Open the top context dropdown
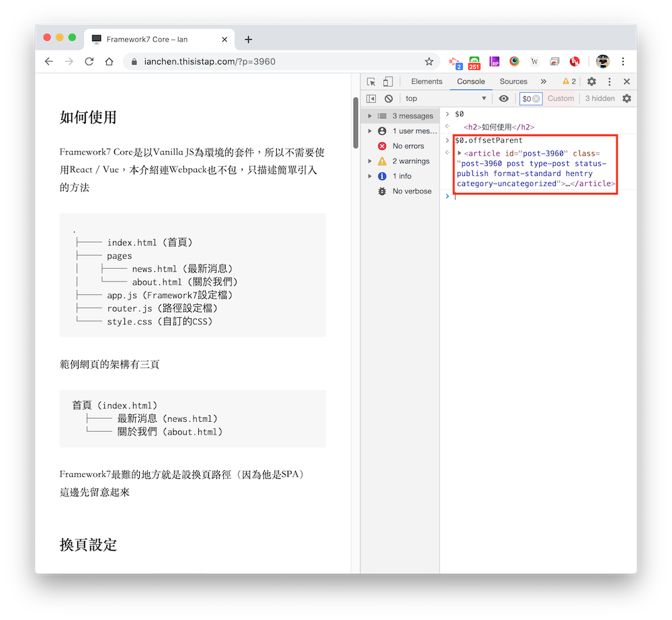This screenshot has height=620, width=672. 446,99
